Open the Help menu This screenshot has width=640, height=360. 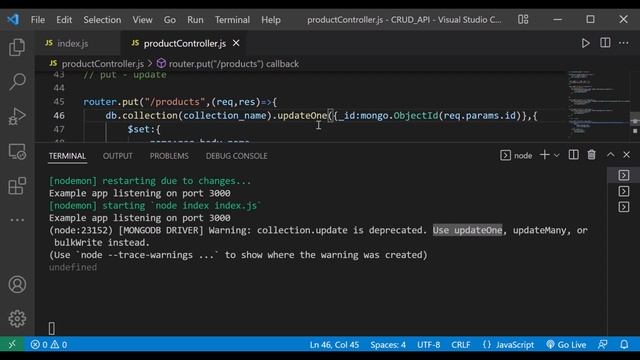click(271, 20)
